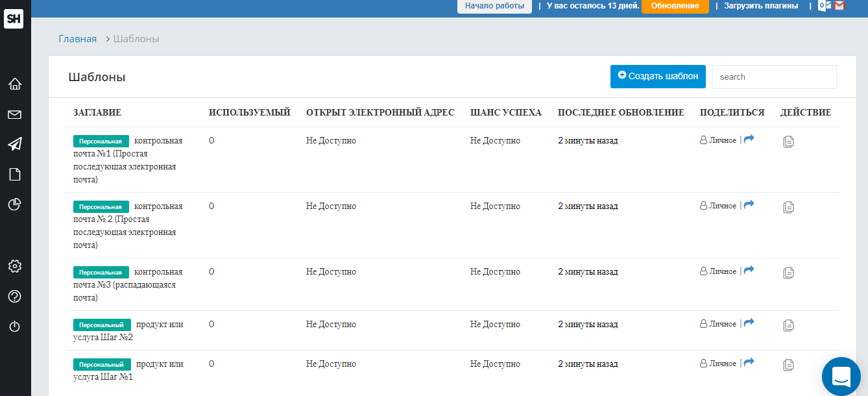Open the chat support bubble
The image size is (868, 396).
(841, 376)
